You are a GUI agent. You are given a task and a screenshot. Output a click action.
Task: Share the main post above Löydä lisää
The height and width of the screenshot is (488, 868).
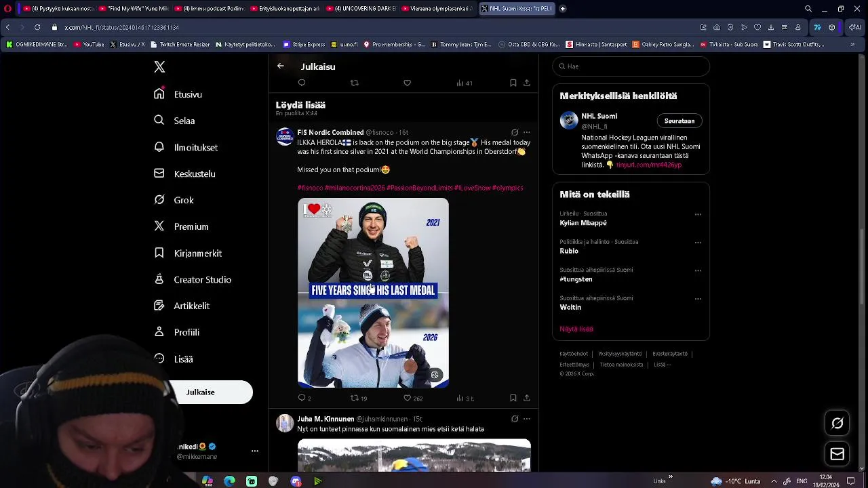pos(526,83)
